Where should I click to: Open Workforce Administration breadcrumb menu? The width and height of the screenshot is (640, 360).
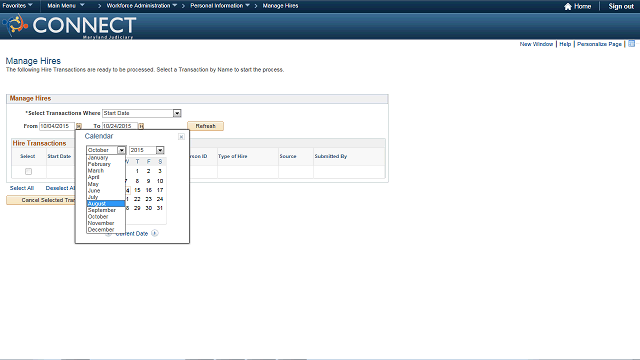(x=142, y=6)
